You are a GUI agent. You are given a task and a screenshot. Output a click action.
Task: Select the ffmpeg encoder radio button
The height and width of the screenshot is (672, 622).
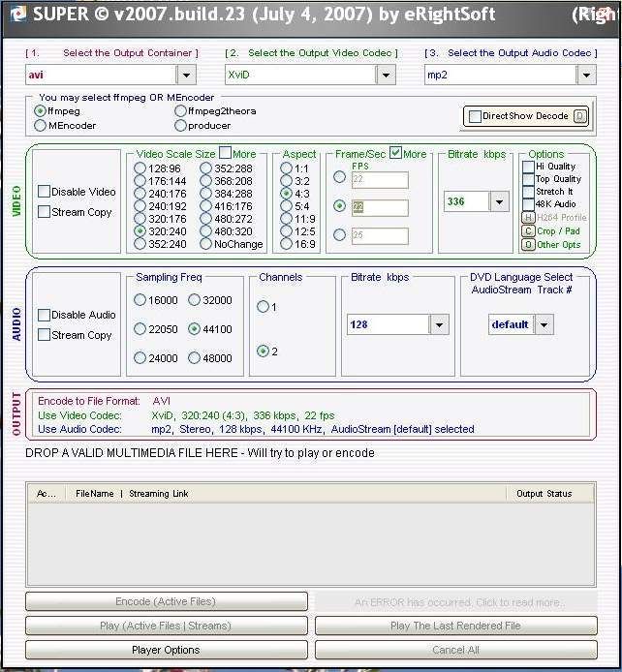tap(40, 111)
